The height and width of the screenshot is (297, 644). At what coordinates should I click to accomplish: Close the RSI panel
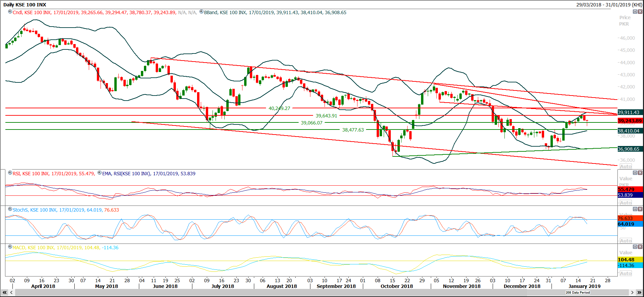pyautogui.click(x=640, y=173)
